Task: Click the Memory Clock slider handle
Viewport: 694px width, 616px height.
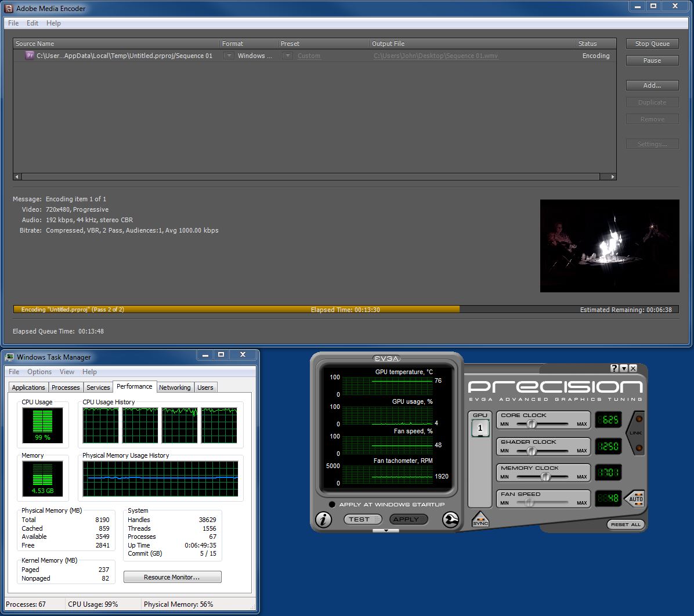Action: [545, 477]
